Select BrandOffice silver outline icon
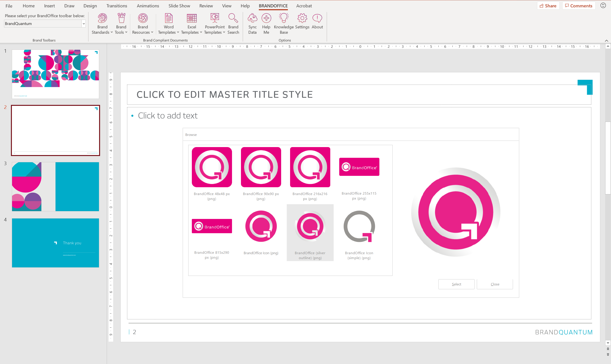 (x=310, y=233)
